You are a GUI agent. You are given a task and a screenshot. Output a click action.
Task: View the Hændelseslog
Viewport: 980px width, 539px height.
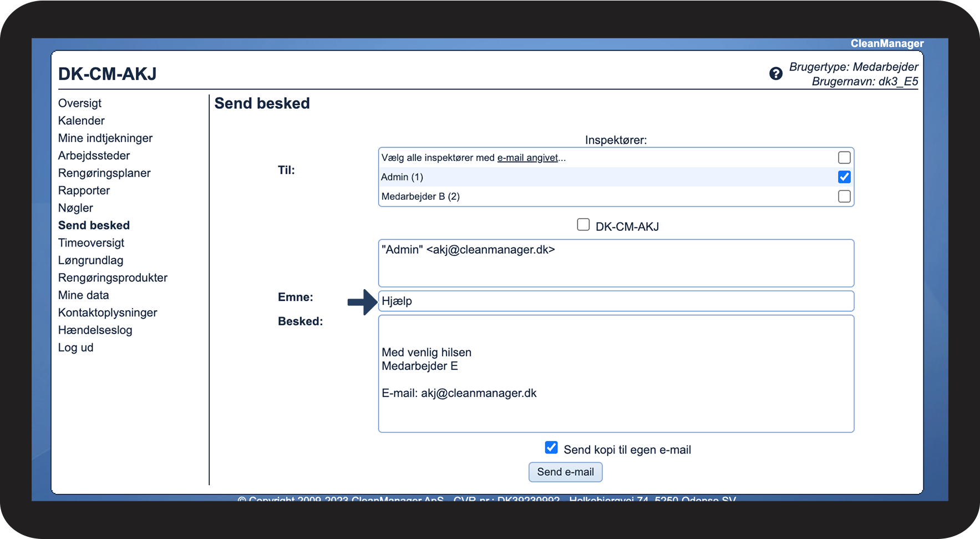coord(95,330)
